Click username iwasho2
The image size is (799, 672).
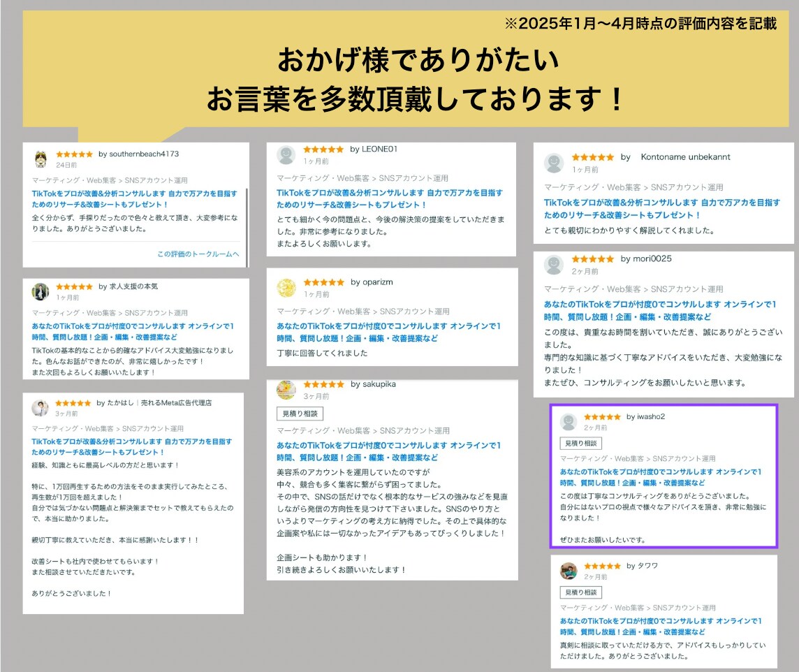[651, 417]
